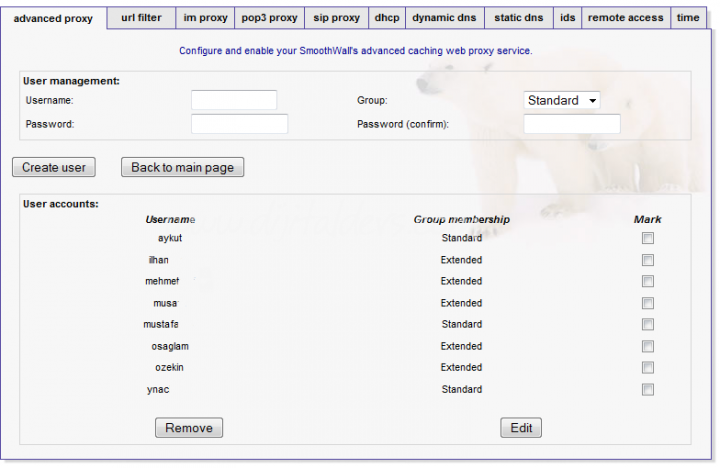Select the dhcp tab
This screenshot has height=468, width=720.
pos(386,18)
